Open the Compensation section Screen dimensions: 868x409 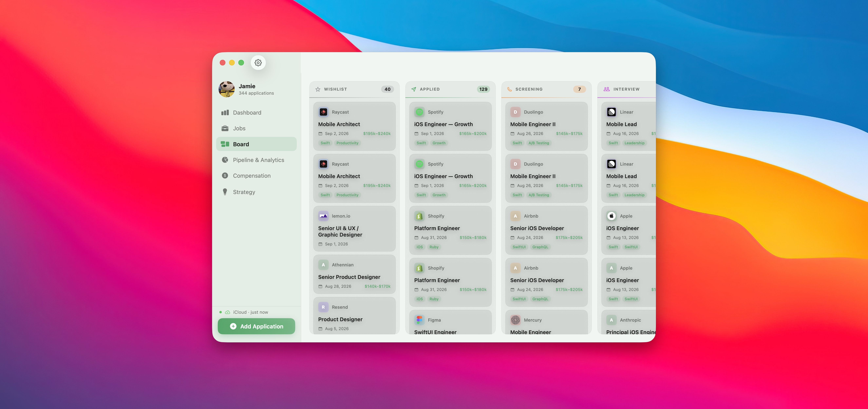(x=256, y=176)
